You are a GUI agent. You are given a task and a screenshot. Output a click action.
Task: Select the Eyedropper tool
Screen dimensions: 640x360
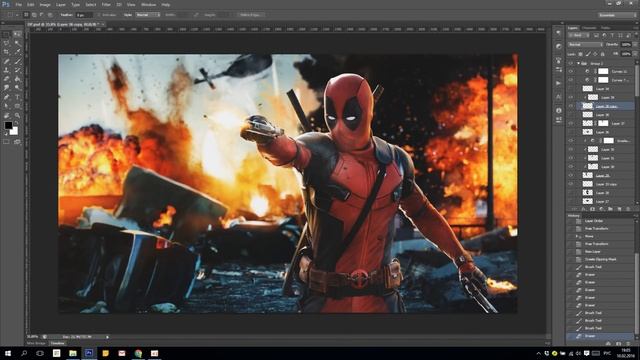17,52
